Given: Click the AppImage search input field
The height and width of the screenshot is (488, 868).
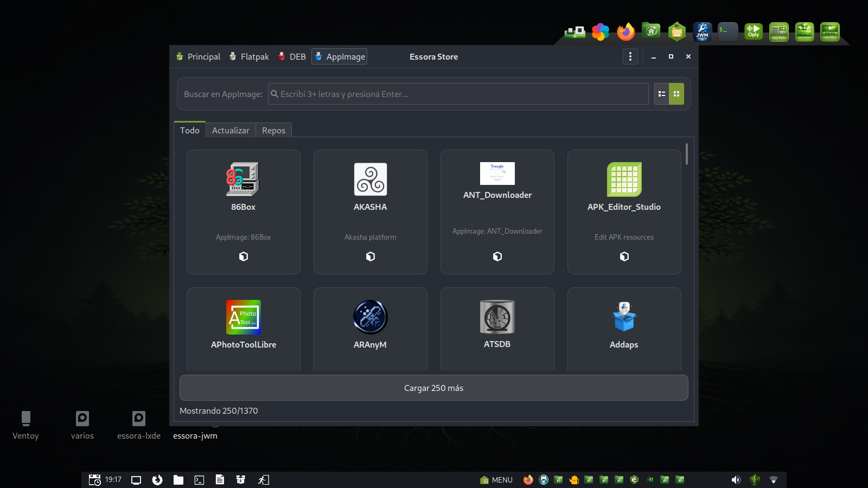Looking at the screenshot, I should 458,94.
